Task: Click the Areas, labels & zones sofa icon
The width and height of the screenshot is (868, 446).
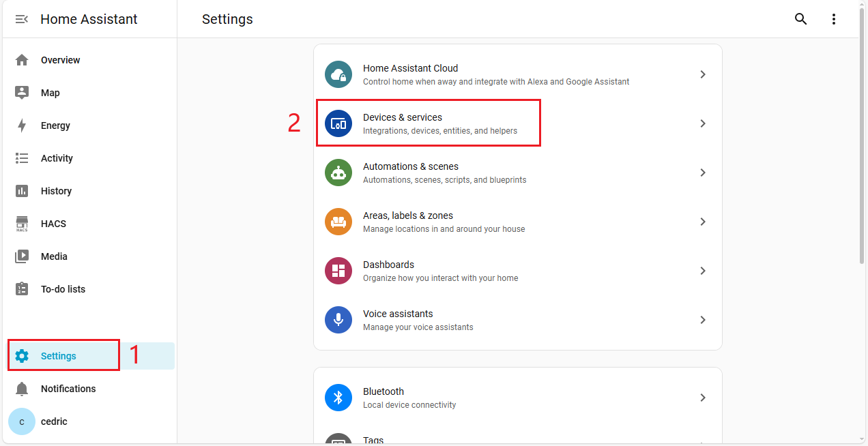Action: [x=338, y=222]
